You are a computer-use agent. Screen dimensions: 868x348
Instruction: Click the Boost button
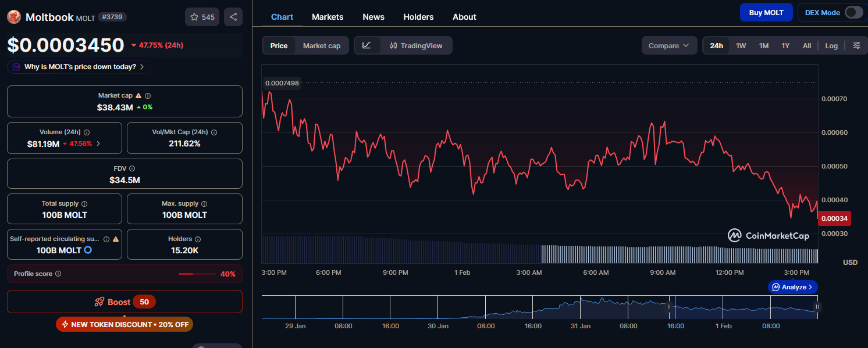[124, 302]
